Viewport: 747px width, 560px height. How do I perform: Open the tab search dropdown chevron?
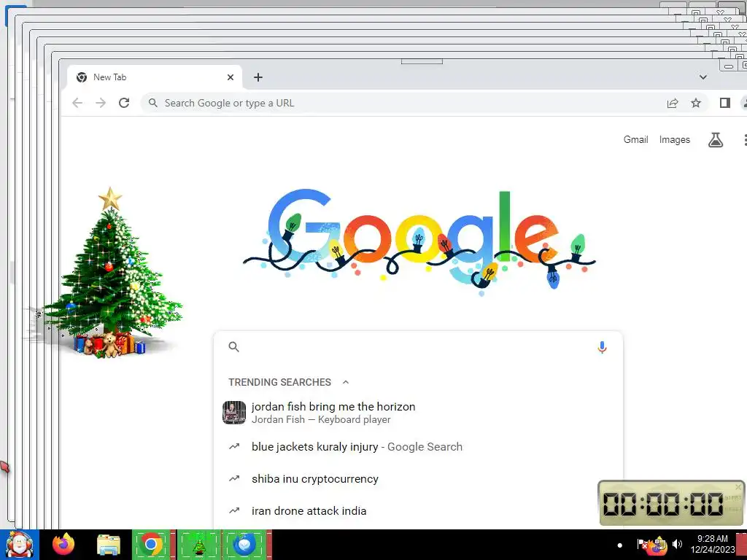pyautogui.click(x=703, y=77)
